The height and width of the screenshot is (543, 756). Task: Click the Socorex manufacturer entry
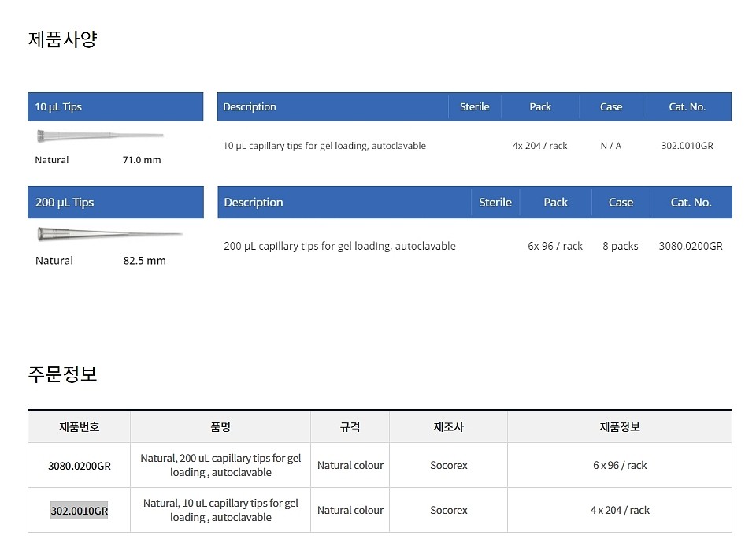[448, 465]
